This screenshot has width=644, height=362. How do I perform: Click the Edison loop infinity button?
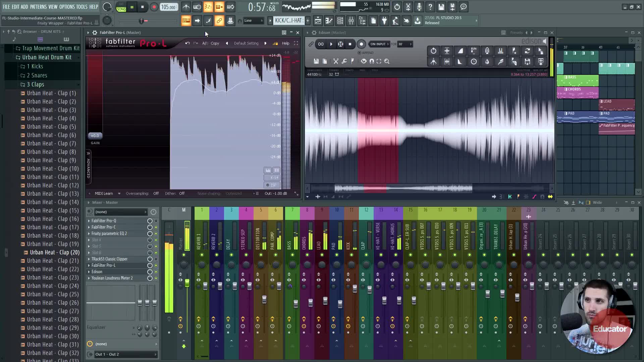[321, 44]
